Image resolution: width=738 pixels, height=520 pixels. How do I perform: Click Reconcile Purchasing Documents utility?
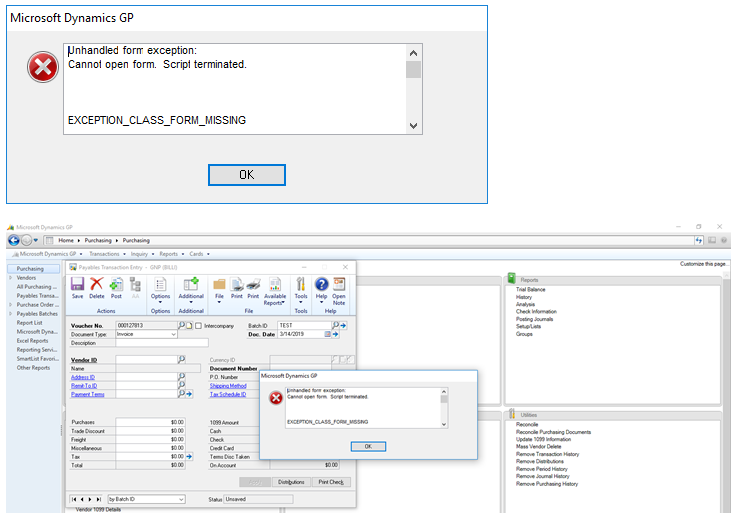(553, 432)
